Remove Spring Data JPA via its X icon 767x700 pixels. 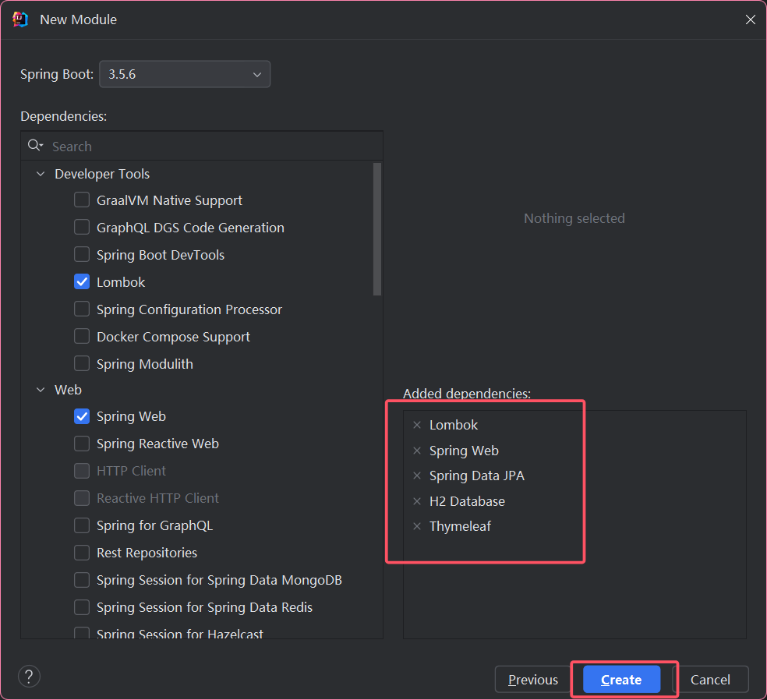pos(417,476)
